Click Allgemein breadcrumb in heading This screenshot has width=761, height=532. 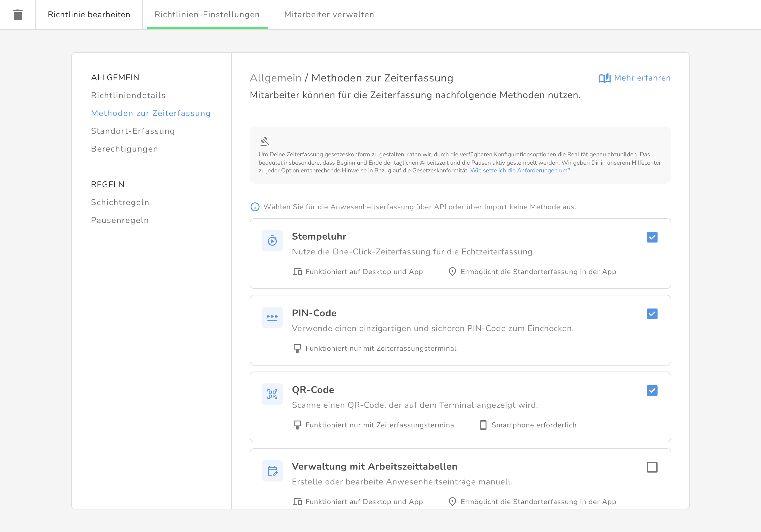point(276,78)
